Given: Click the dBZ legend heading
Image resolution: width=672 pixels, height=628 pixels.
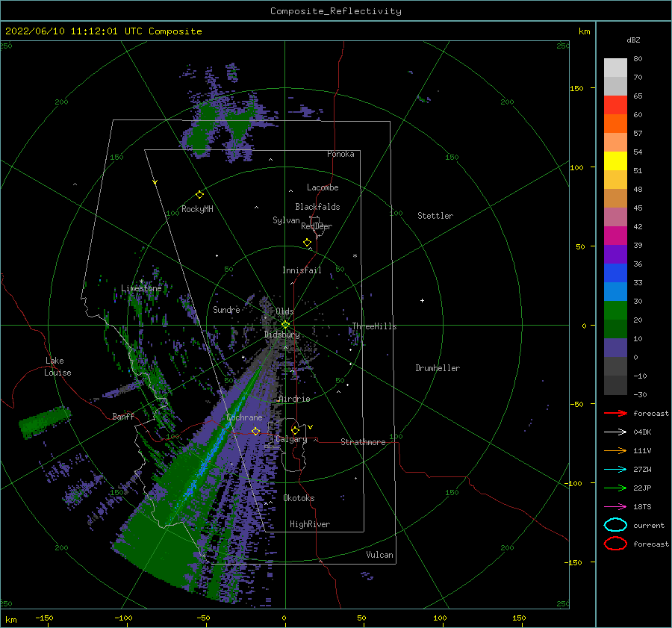Looking at the screenshot, I should (633, 40).
